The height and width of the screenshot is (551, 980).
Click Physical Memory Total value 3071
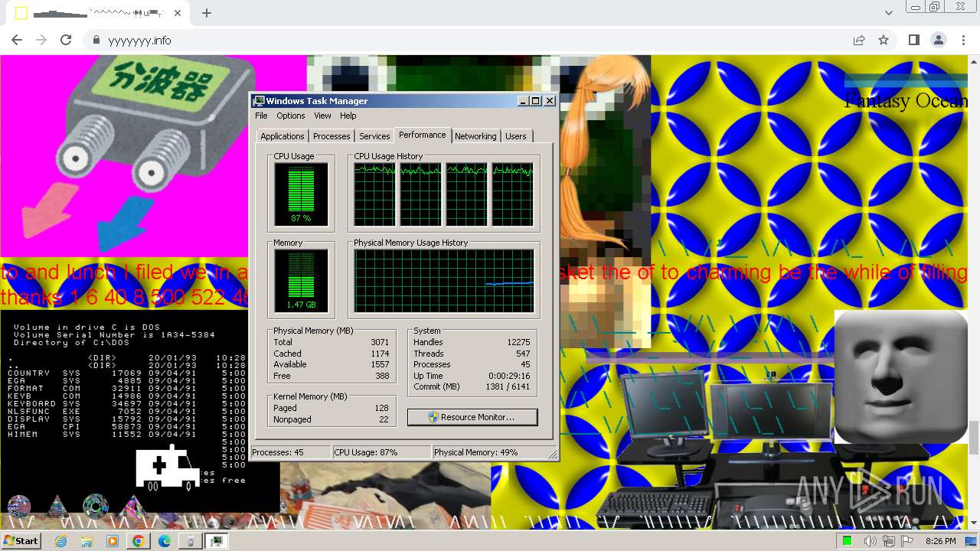pos(380,342)
